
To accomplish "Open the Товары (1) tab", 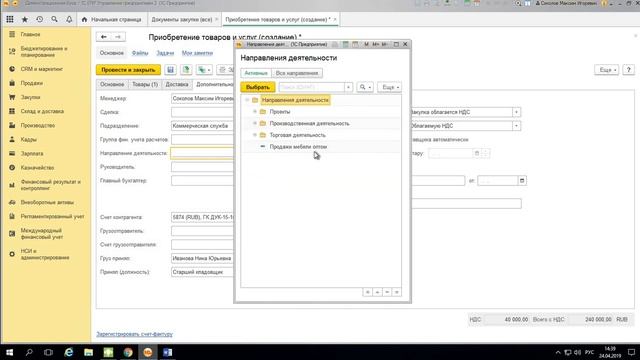I will (145, 84).
